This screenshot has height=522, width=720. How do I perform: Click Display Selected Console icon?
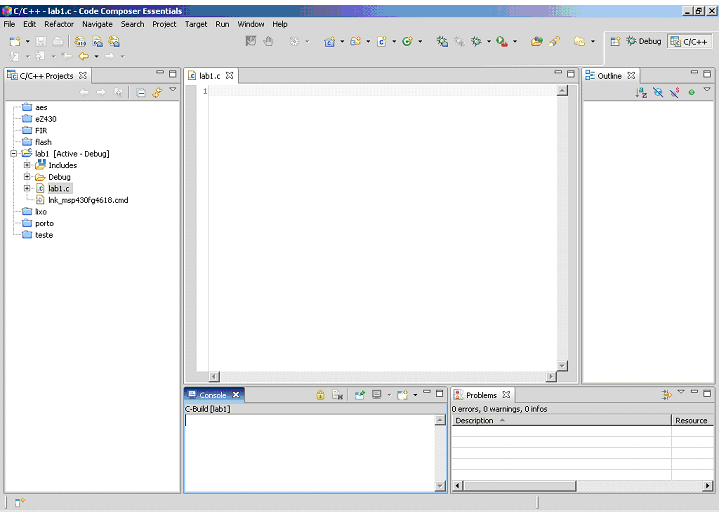point(377,395)
